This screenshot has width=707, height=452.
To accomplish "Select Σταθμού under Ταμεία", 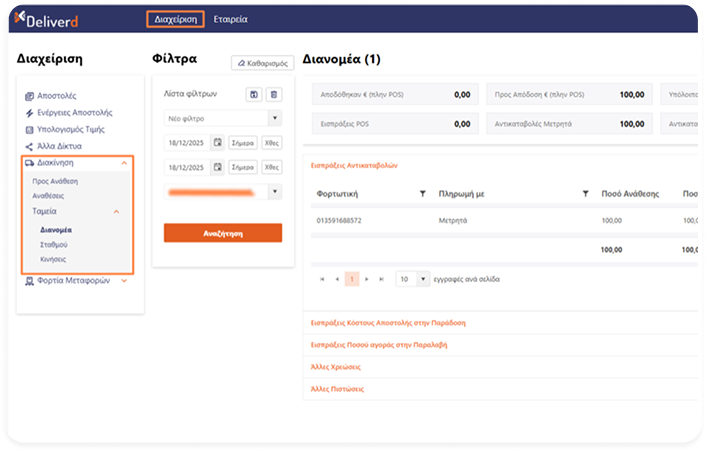I will tap(54, 244).
